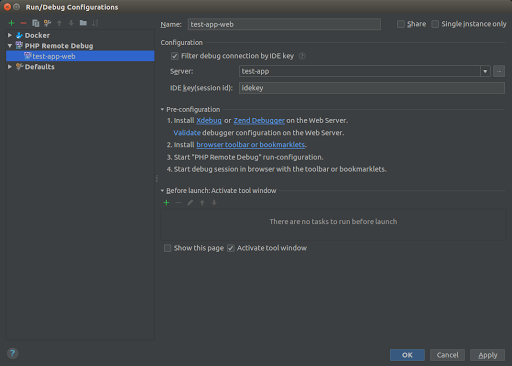This screenshot has height=366, width=512.
Task: Check the Show this page option
Action: click(x=167, y=248)
